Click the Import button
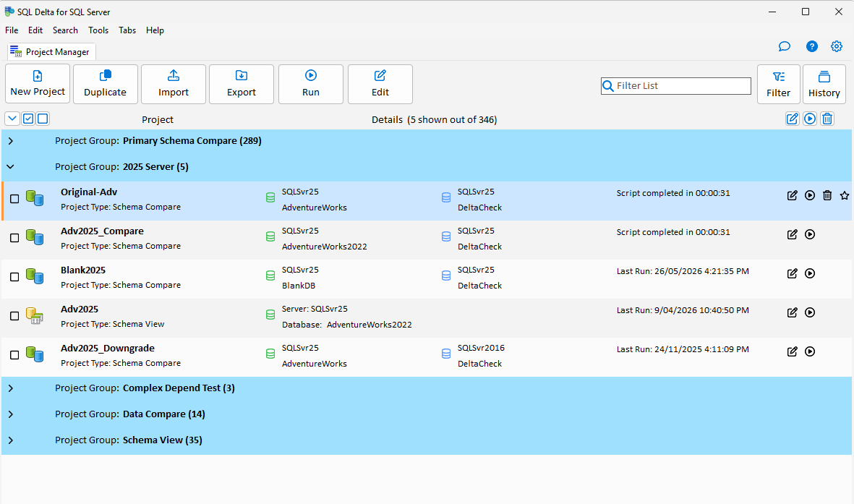Screen dimensions: 854x504 (x=174, y=84)
